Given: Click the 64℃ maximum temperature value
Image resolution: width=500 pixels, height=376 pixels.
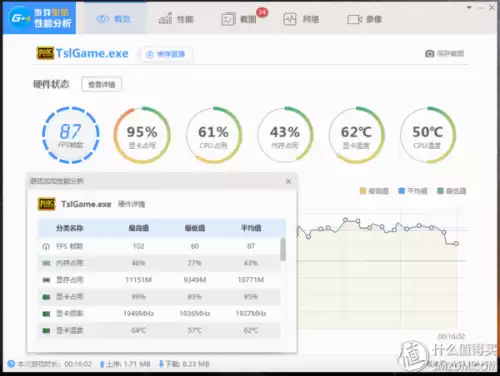Looking at the screenshot, I should point(139,330).
